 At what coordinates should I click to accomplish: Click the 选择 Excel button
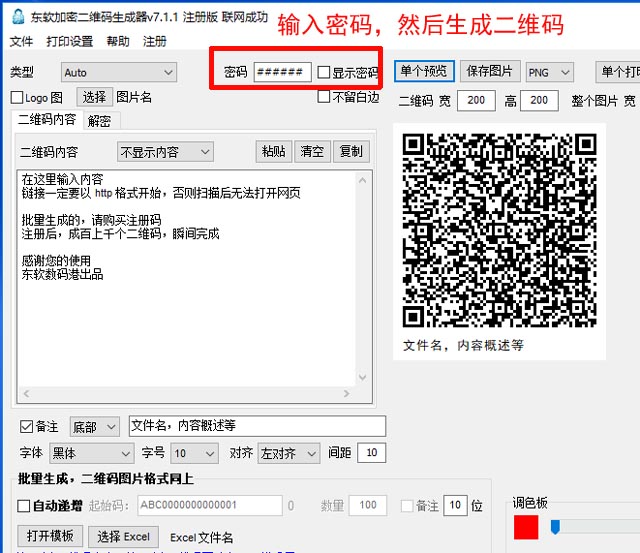tap(123, 537)
